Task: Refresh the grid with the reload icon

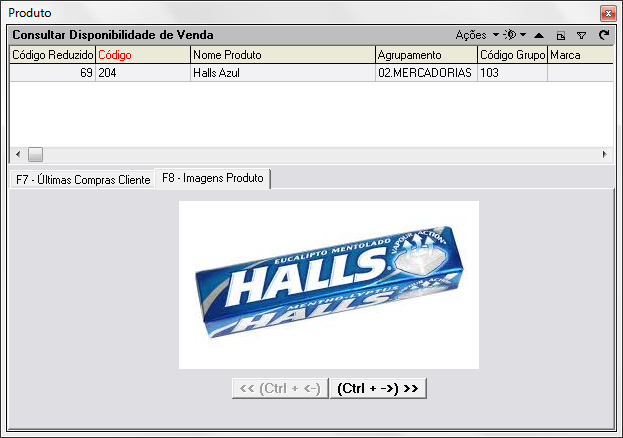Action: point(604,35)
